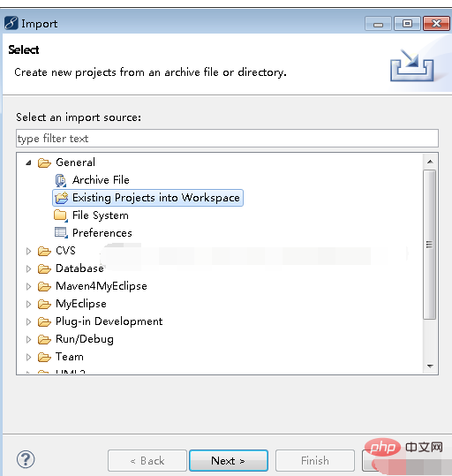
Task: Focus the type filter text field
Action: (227, 139)
